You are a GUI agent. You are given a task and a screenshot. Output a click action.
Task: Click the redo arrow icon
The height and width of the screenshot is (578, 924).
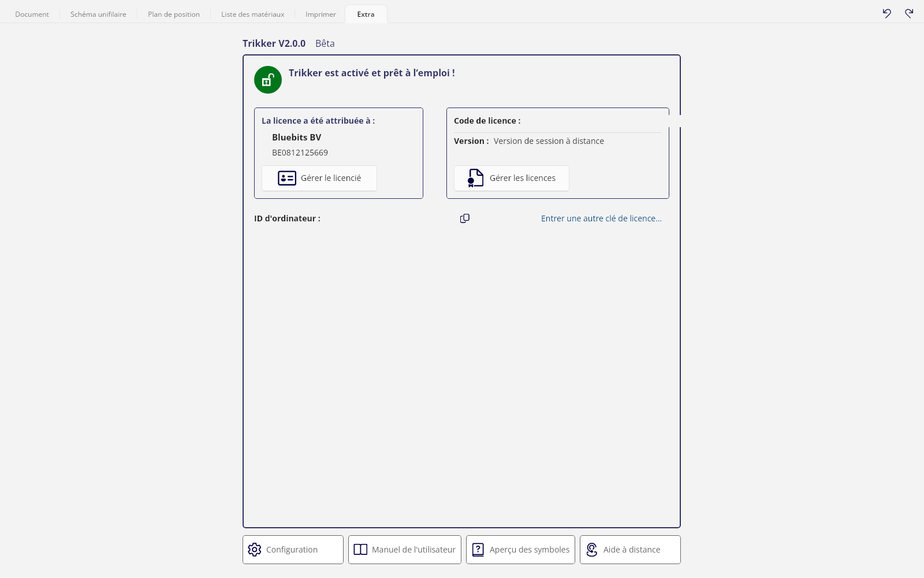(x=909, y=13)
